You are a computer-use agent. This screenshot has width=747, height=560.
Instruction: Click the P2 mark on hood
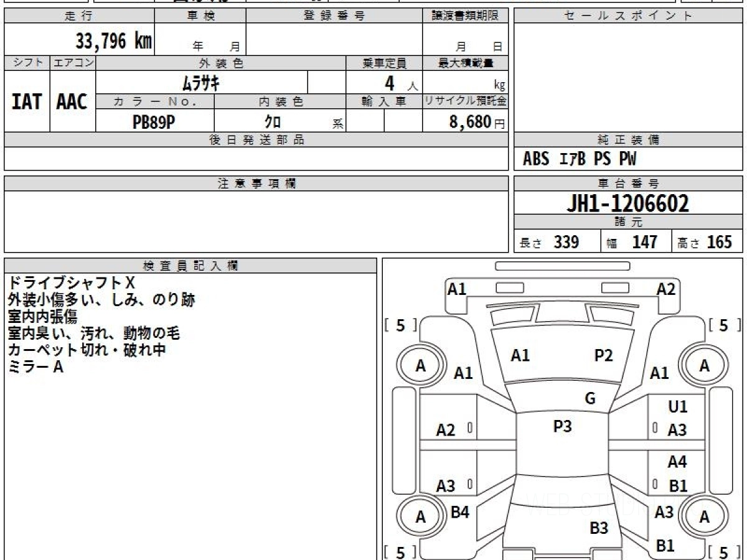pyautogui.click(x=603, y=355)
